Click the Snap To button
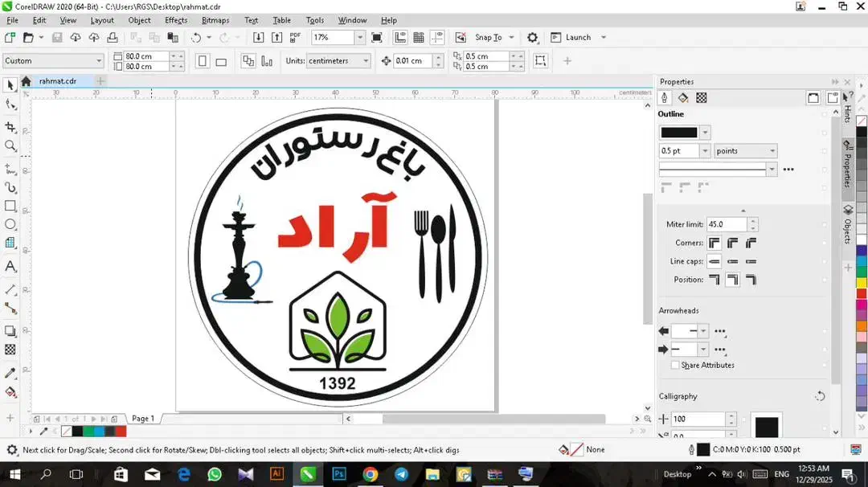 487,38
